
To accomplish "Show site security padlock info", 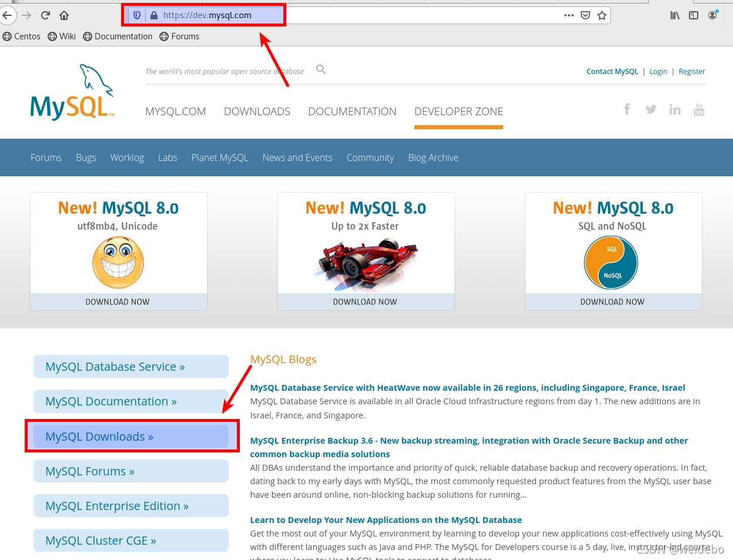I will [x=153, y=15].
